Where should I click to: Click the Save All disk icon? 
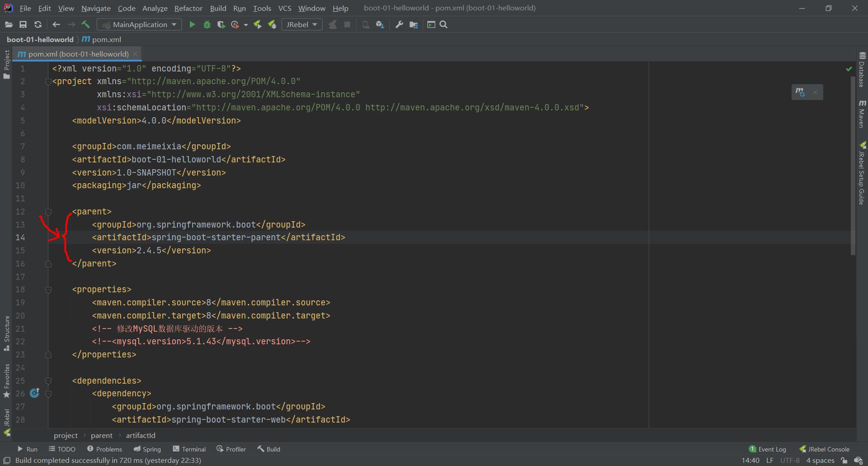pyautogui.click(x=23, y=24)
